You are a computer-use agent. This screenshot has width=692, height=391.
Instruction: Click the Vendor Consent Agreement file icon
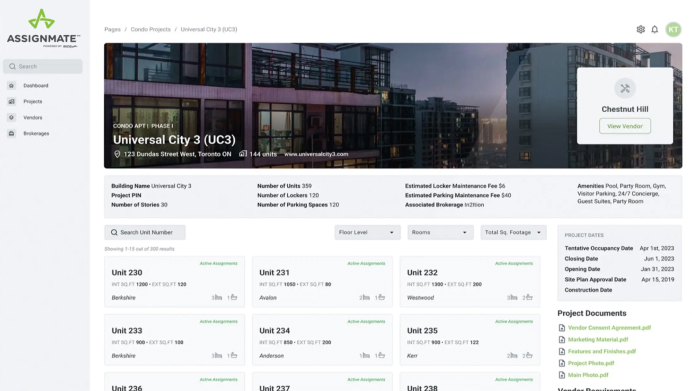pyautogui.click(x=561, y=328)
